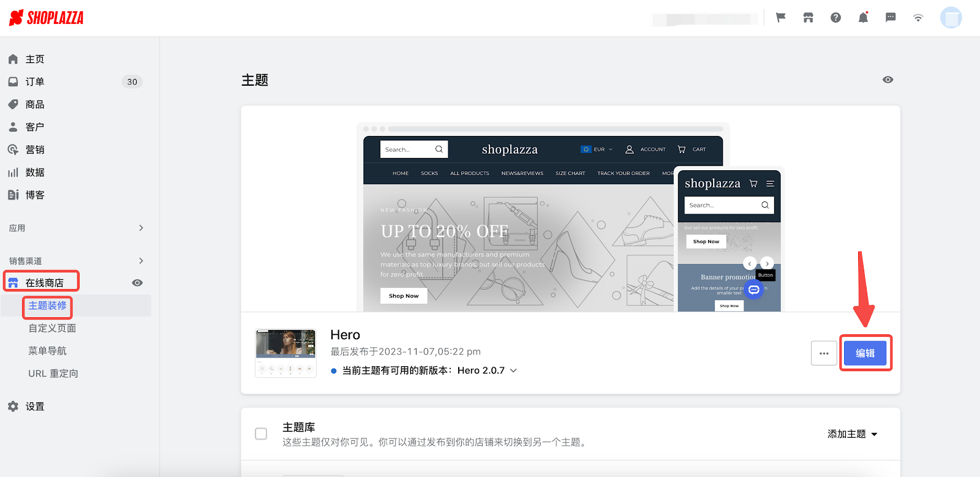The height and width of the screenshot is (477, 980).
Task: Preview store via eye icon beside 在线商店
Action: pyautogui.click(x=137, y=282)
